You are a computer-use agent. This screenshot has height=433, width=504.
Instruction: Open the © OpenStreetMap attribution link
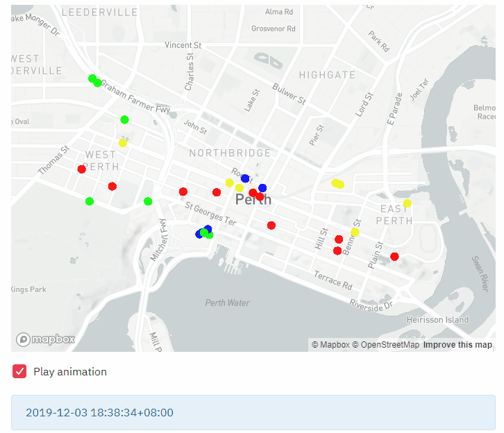click(385, 345)
